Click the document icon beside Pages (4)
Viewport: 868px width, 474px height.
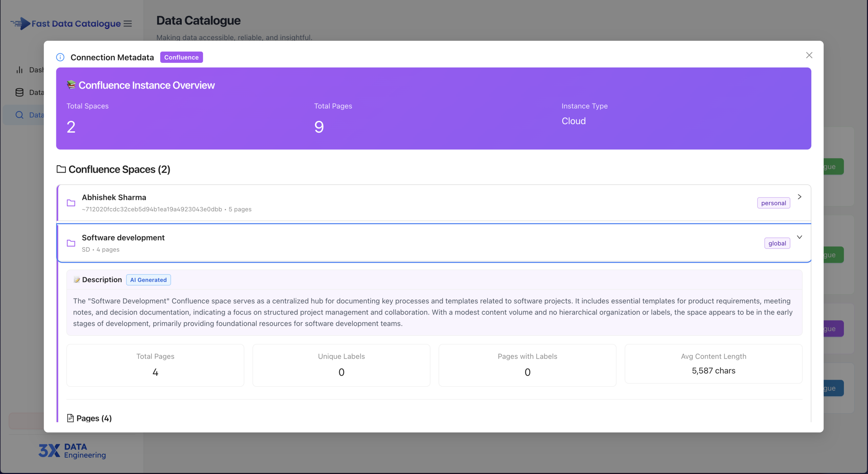(70, 418)
